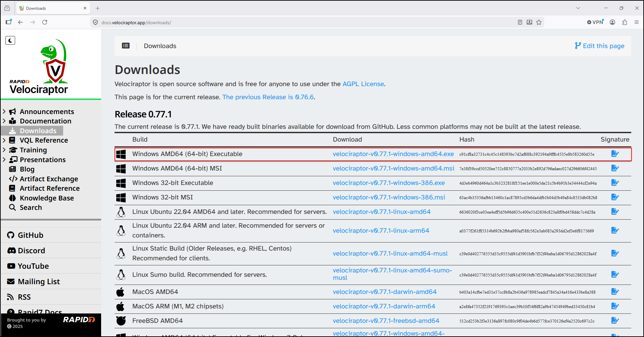Open Artifact Exchange page
Image resolution: width=644 pixels, height=337 pixels.
pos(49,179)
